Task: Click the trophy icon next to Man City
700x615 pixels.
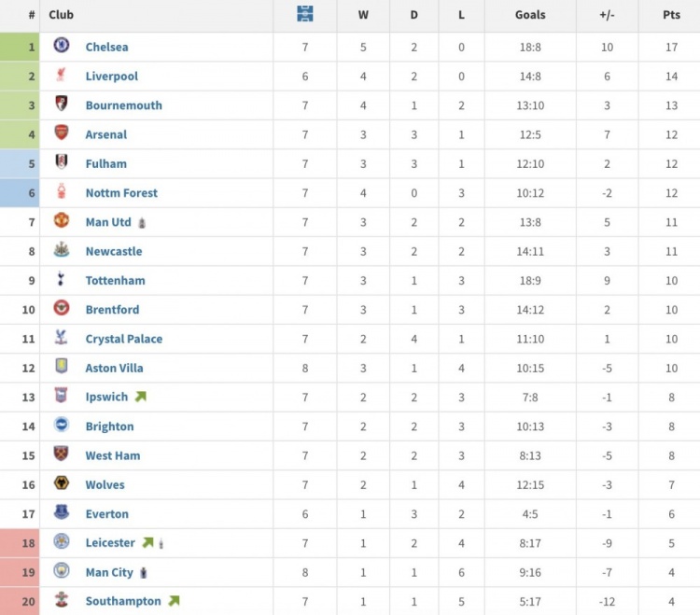Action: coord(144,572)
